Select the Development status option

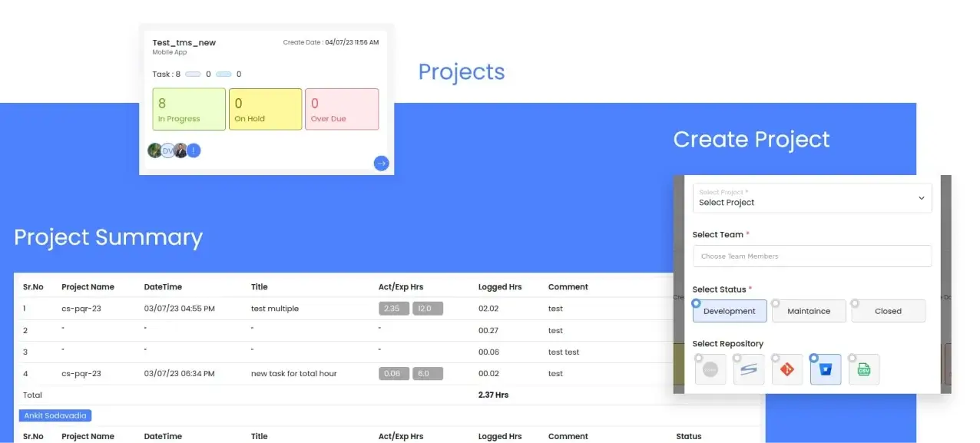728,311
